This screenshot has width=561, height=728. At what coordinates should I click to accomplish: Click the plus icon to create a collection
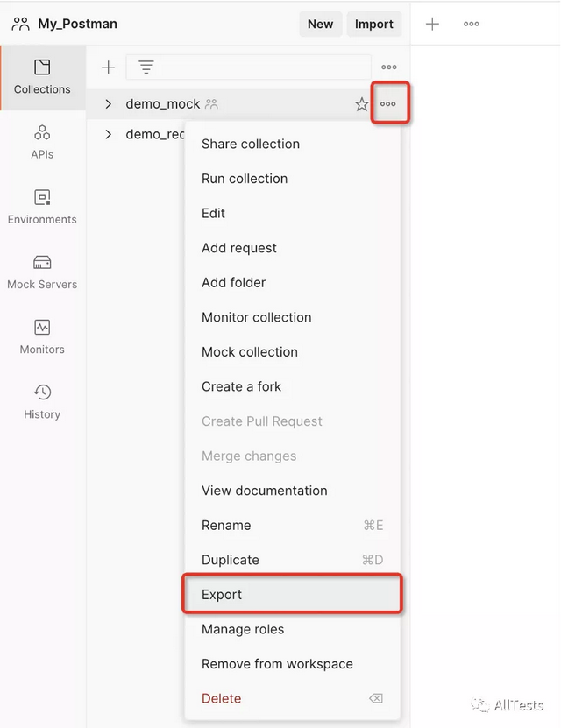[108, 67]
